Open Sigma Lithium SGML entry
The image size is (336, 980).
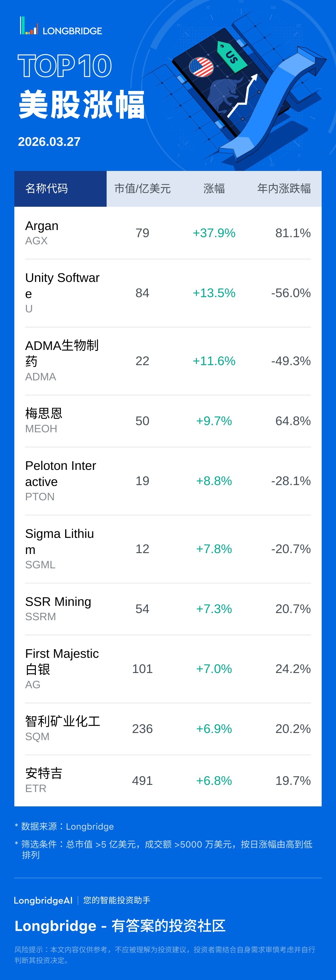(x=59, y=541)
